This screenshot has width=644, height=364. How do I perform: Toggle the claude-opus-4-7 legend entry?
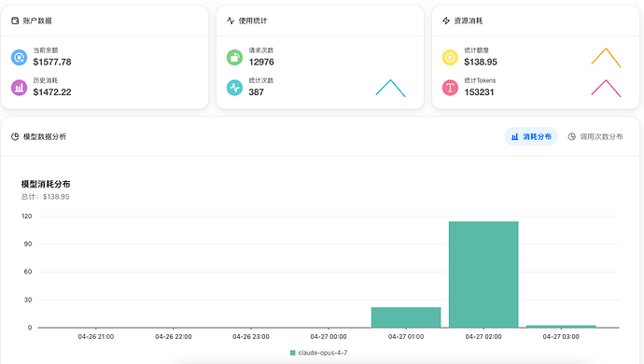(x=318, y=353)
